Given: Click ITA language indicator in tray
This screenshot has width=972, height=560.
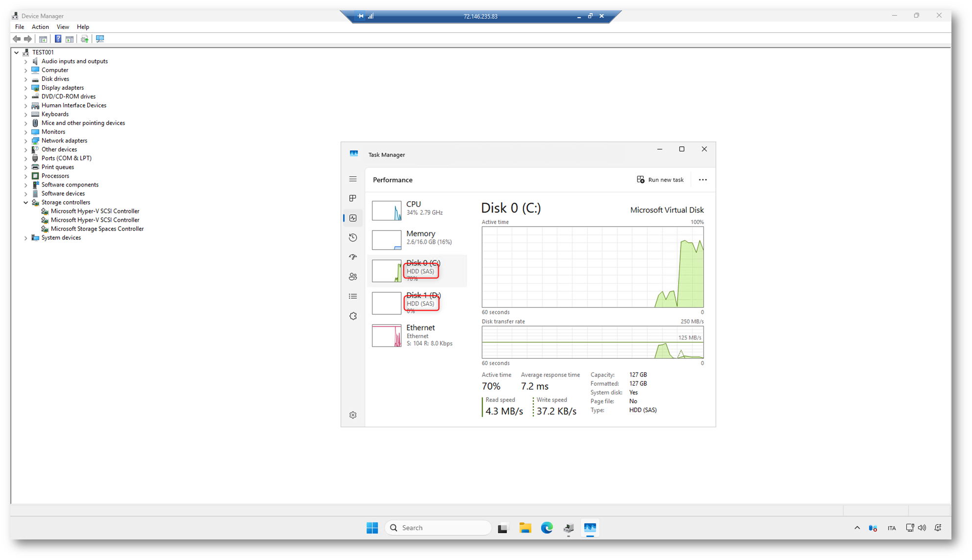Looking at the screenshot, I should pos(891,528).
